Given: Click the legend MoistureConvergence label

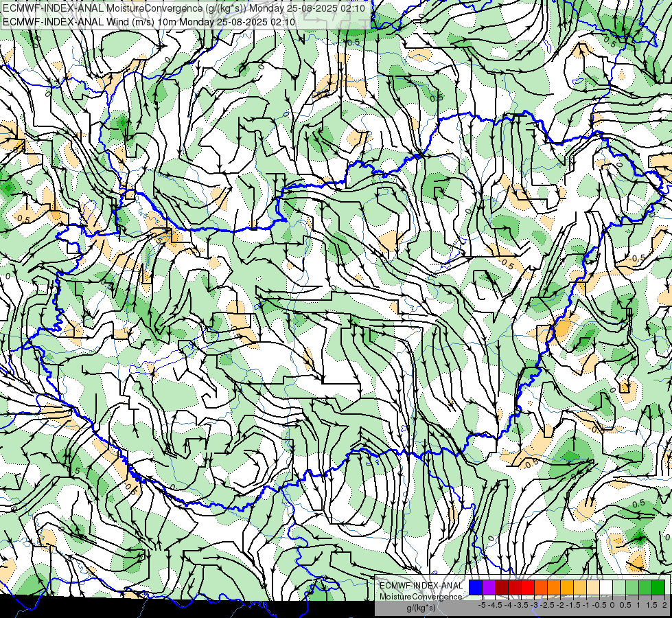Looking at the screenshot, I should pos(421,597).
